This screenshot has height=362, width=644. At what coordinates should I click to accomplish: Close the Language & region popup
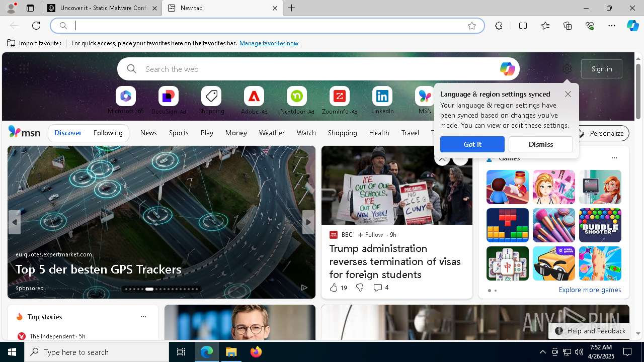click(568, 94)
